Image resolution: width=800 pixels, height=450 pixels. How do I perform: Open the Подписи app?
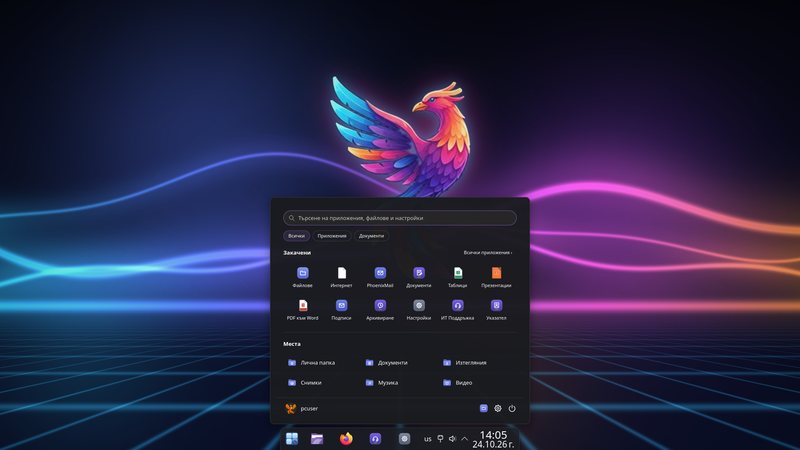click(341, 305)
